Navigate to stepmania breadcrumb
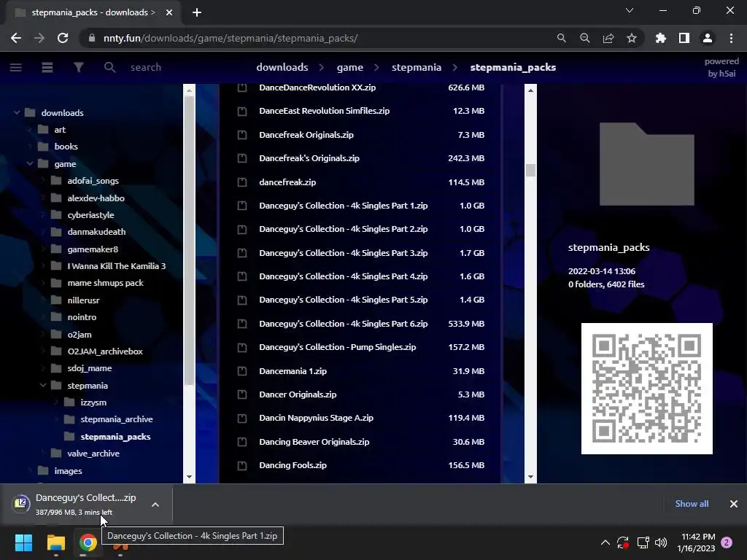Image resolution: width=747 pixels, height=560 pixels. 417,67
